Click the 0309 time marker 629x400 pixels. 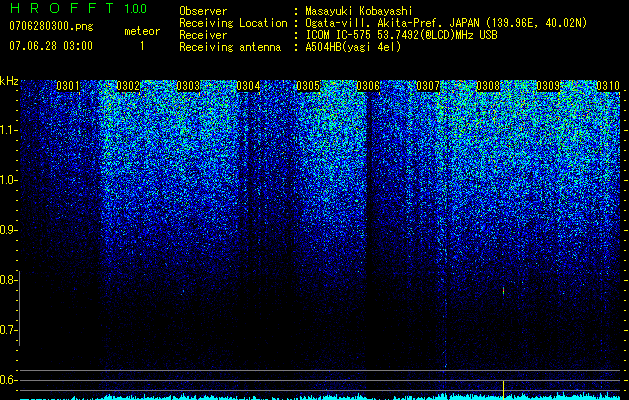pos(548,86)
